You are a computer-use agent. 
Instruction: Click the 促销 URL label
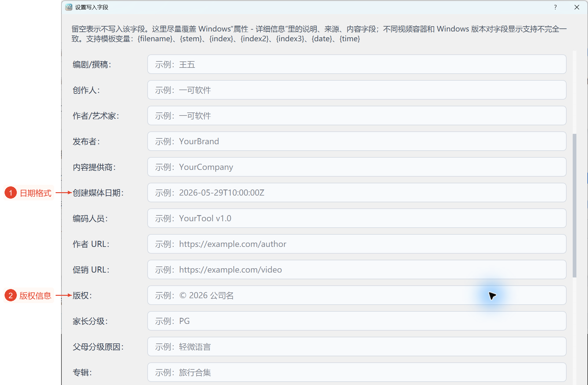click(91, 270)
